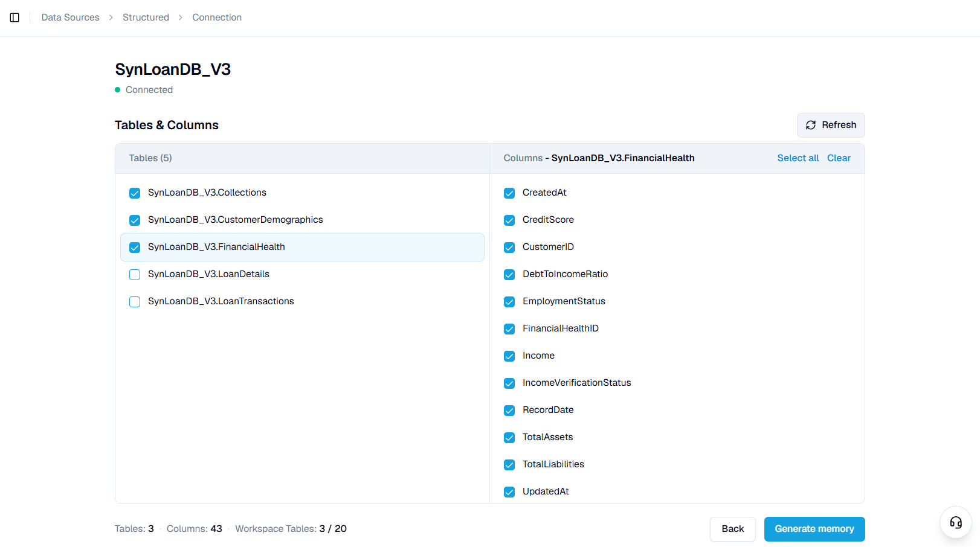Uncheck the UpdatedAt column checkbox
The height and width of the screenshot is (547, 980).
tap(509, 492)
